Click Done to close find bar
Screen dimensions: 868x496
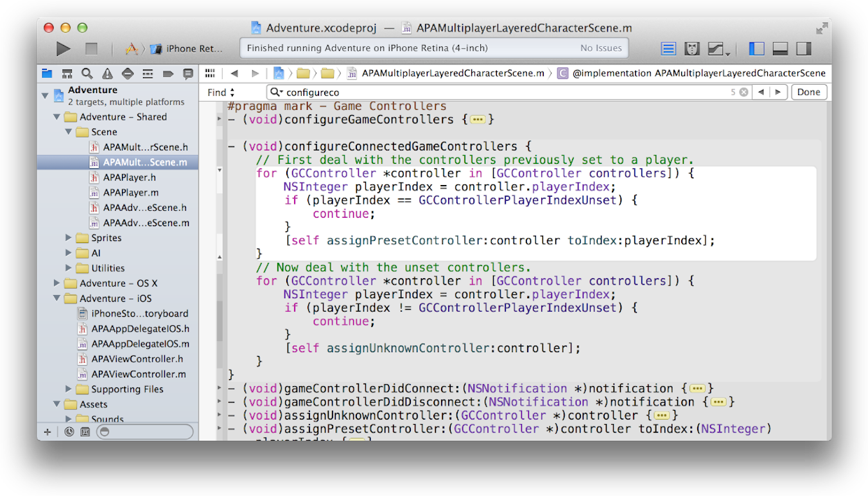(809, 93)
